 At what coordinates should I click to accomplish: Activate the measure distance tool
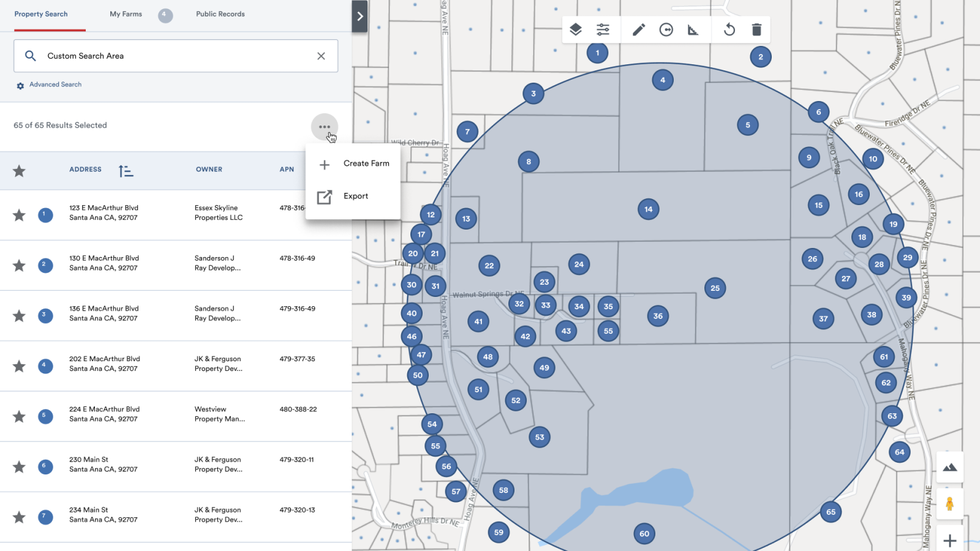pyautogui.click(x=693, y=29)
